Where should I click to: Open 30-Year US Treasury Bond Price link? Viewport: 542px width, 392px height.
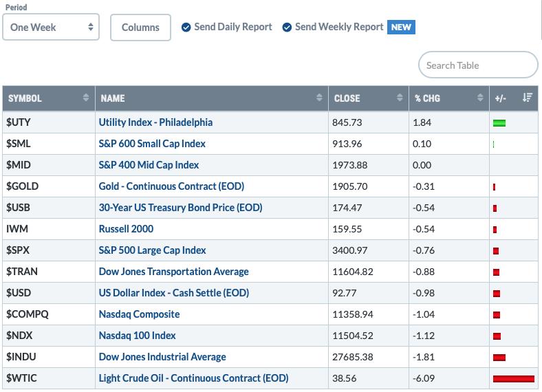(x=180, y=208)
